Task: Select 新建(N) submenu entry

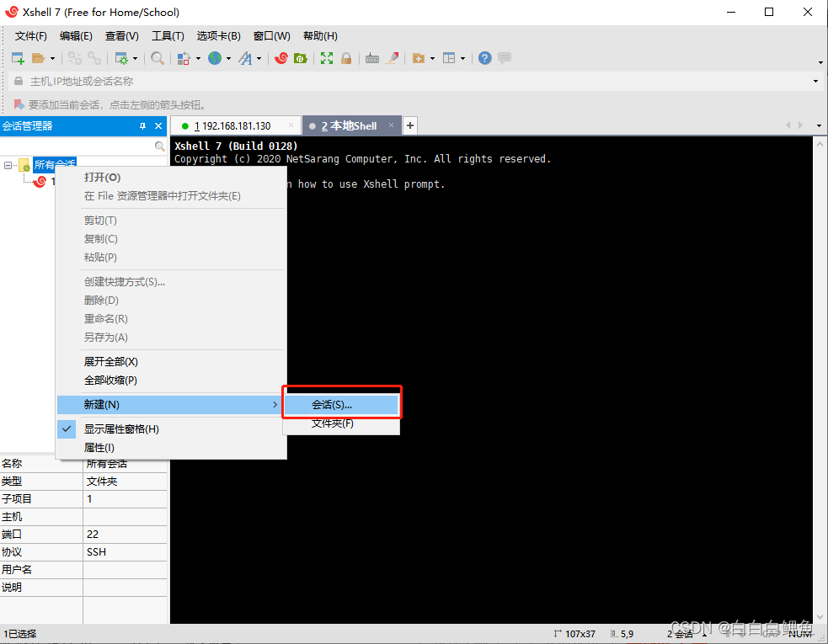Action: [170, 405]
